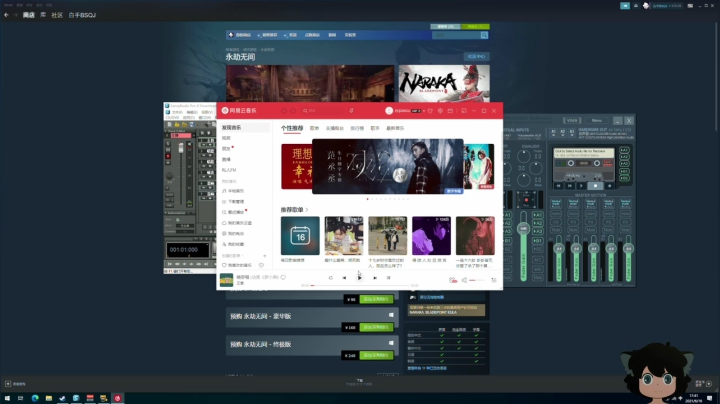The image size is (720, 404).
Task: Open NetEase Cloud Music settings gear
Action: (440, 111)
